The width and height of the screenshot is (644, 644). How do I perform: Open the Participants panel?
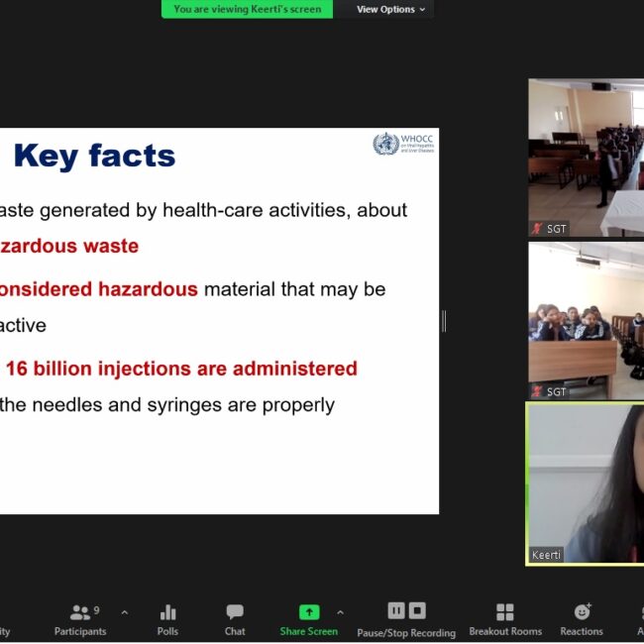(x=80, y=619)
